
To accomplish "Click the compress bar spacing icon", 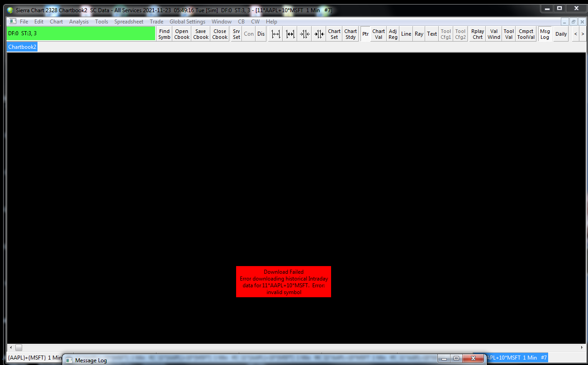I will tap(304, 34).
